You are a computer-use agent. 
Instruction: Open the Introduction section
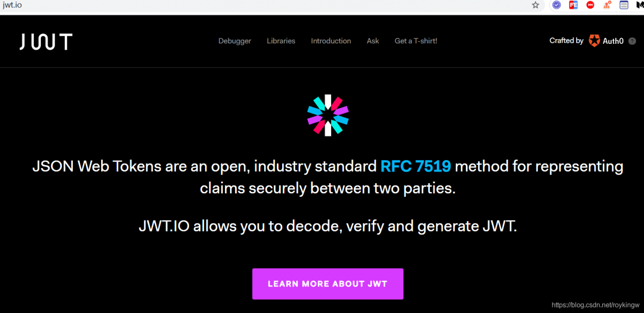(331, 41)
